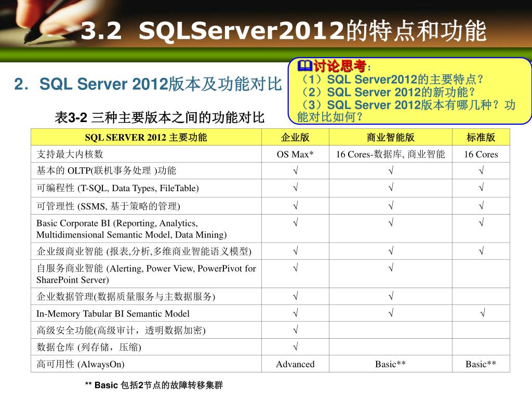The width and height of the screenshot is (532, 399).
Task: Click row '可编程性 (T-SQL, Data Types, FileTable)'
Action: point(117,188)
